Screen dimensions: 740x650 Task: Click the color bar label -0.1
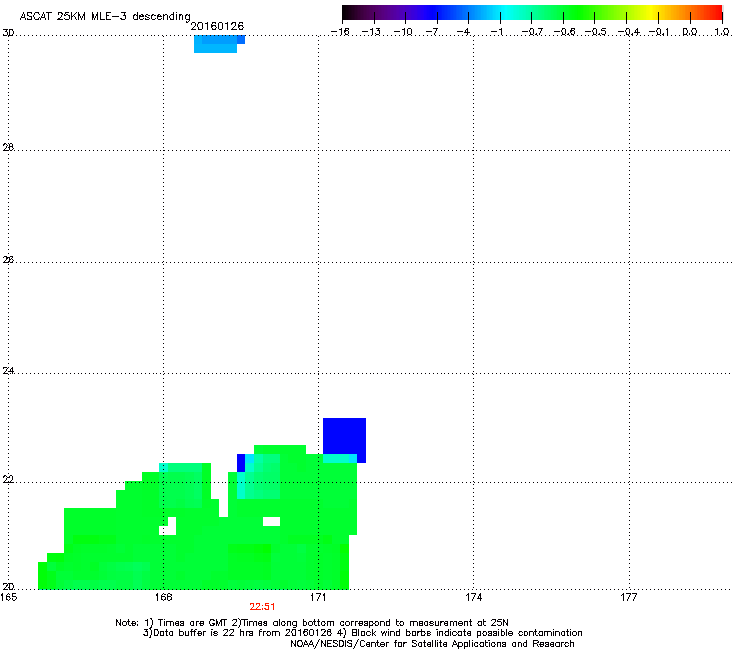[x=659, y=32]
